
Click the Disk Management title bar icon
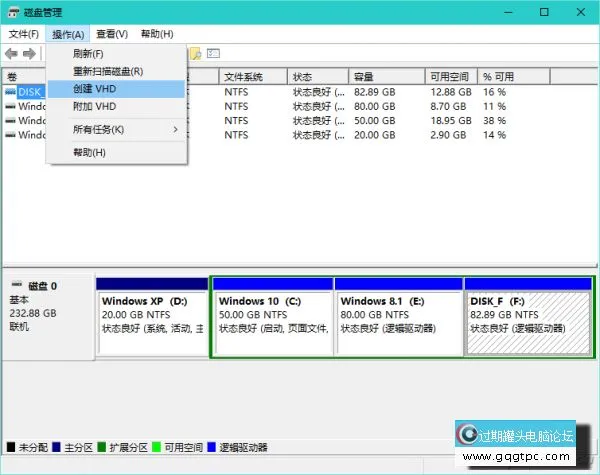(13, 12)
